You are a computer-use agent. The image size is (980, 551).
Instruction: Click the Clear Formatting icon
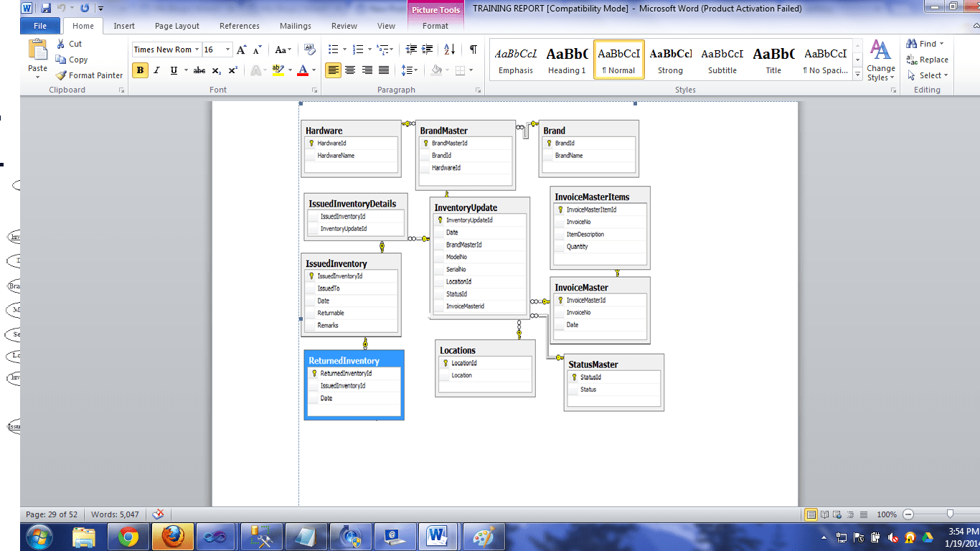[x=308, y=49]
